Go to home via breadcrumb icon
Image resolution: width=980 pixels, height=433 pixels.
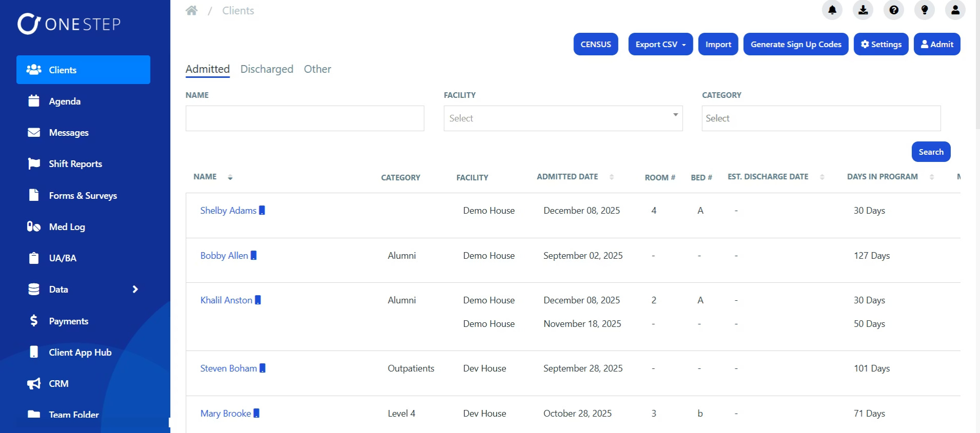(x=192, y=11)
